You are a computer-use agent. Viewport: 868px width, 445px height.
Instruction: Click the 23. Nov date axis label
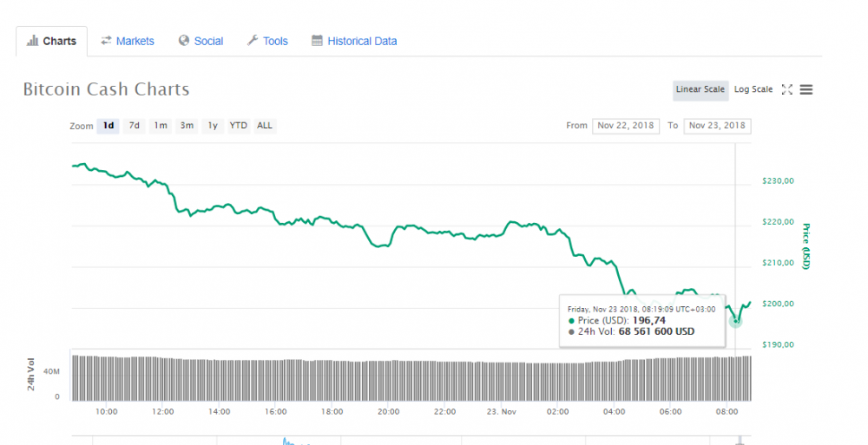pyautogui.click(x=502, y=412)
